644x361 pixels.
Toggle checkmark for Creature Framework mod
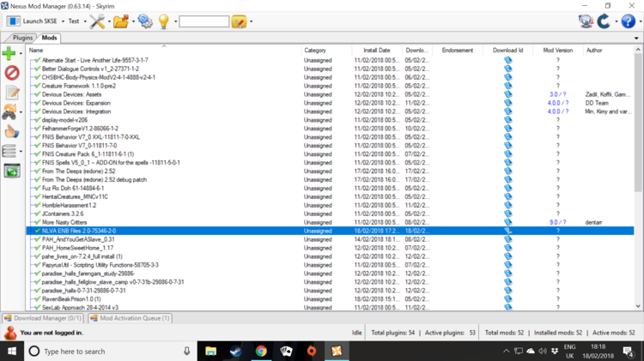(38, 86)
